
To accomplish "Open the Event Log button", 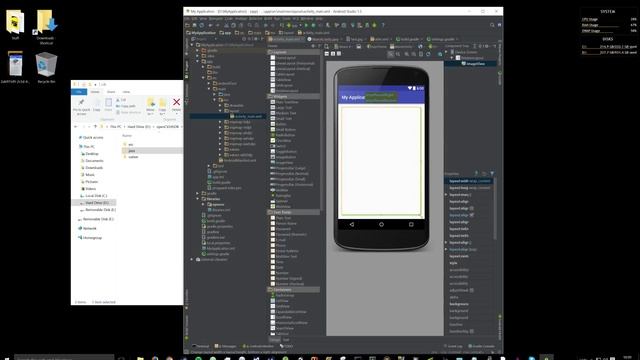I will coord(453,346).
